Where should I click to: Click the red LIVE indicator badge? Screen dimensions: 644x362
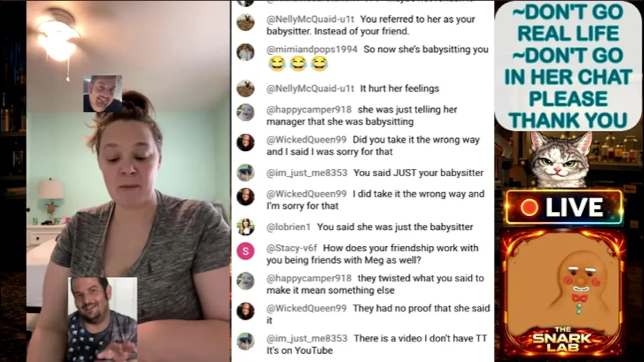[x=563, y=207]
